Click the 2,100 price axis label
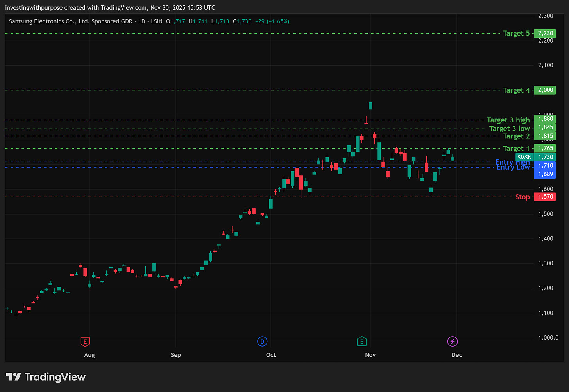Screen dimensions: 569x392 pos(546,65)
